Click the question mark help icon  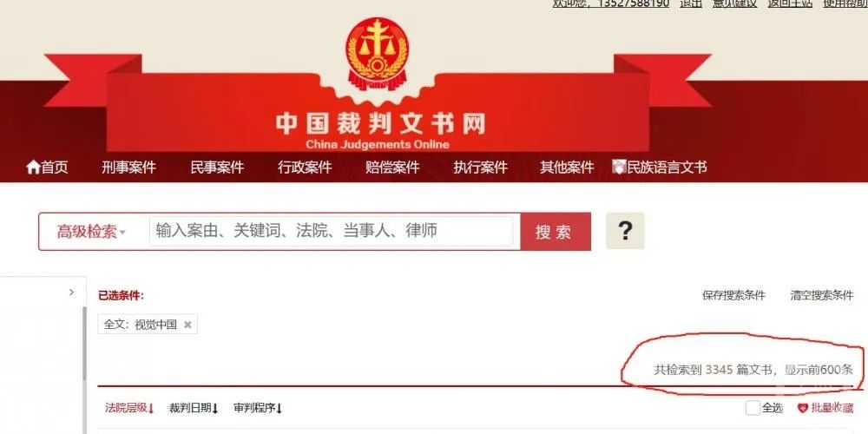[625, 230]
